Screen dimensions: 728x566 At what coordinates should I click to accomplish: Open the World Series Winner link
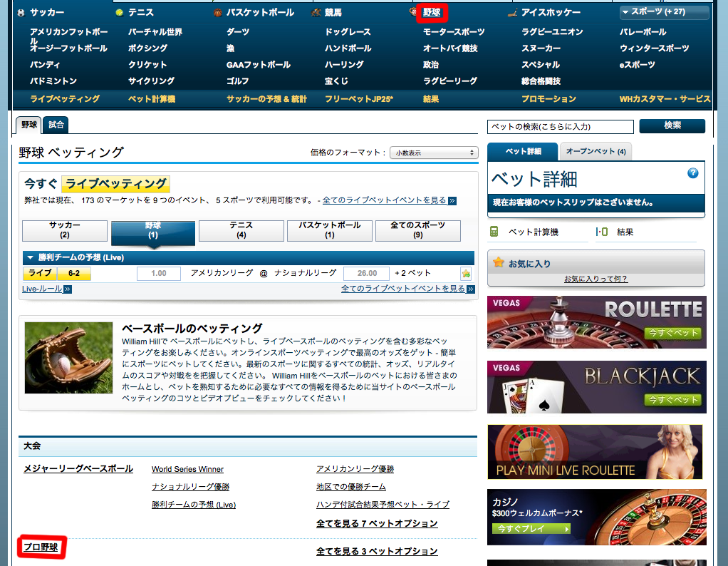187,469
